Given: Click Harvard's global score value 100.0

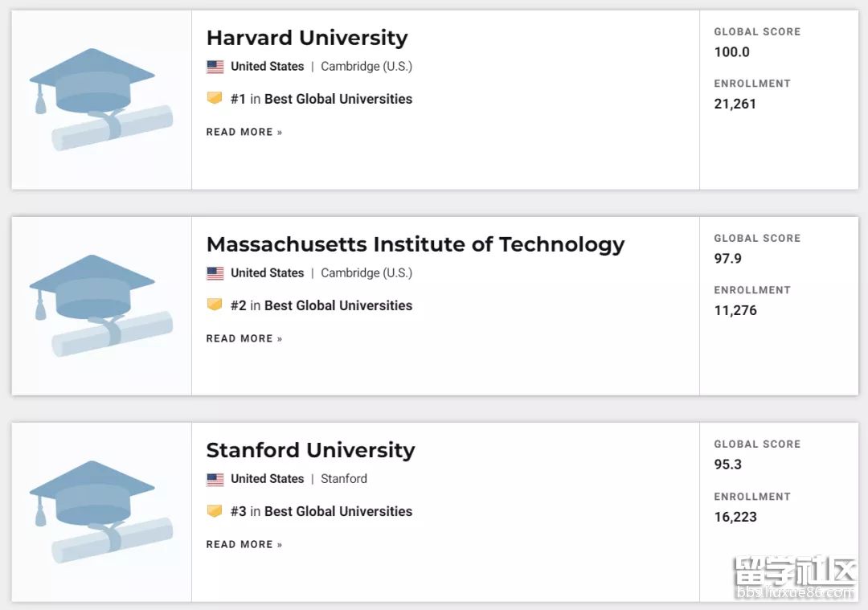Looking at the screenshot, I should (x=731, y=52).
